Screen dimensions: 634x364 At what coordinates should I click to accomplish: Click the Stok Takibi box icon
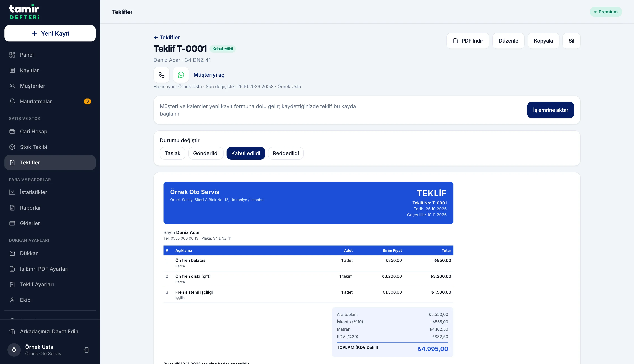12,147
